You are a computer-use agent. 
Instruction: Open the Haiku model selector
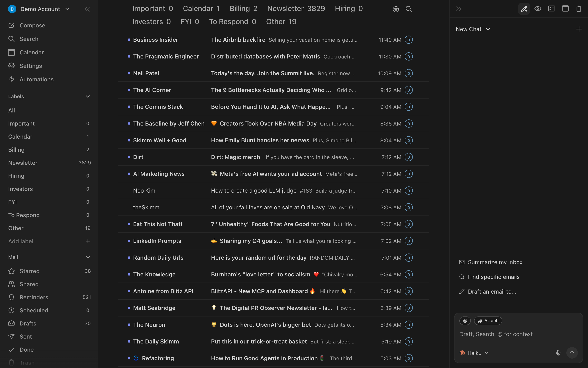(473, 353)
